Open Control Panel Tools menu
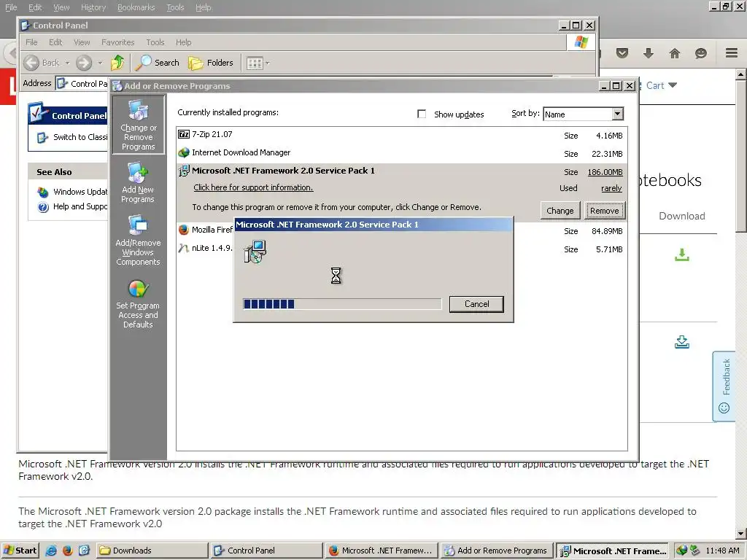This screenshot has width=747, height=560. tap(155, 42)
